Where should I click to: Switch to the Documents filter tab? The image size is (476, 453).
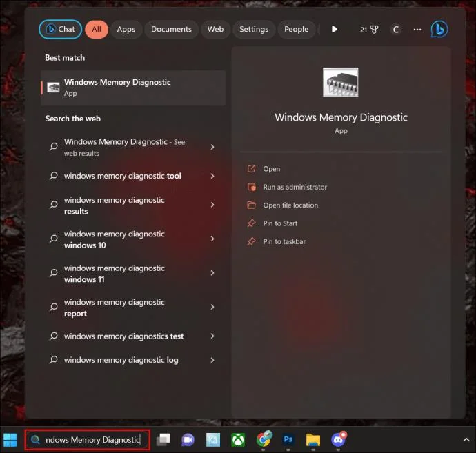[171, 30]
